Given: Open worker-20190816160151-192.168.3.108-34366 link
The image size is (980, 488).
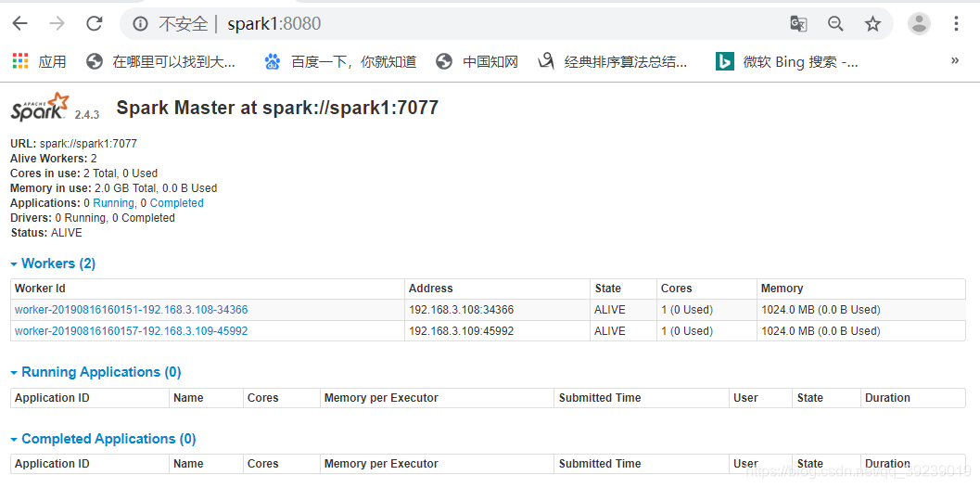Looking at the screenshot, I should click(132, 310).
